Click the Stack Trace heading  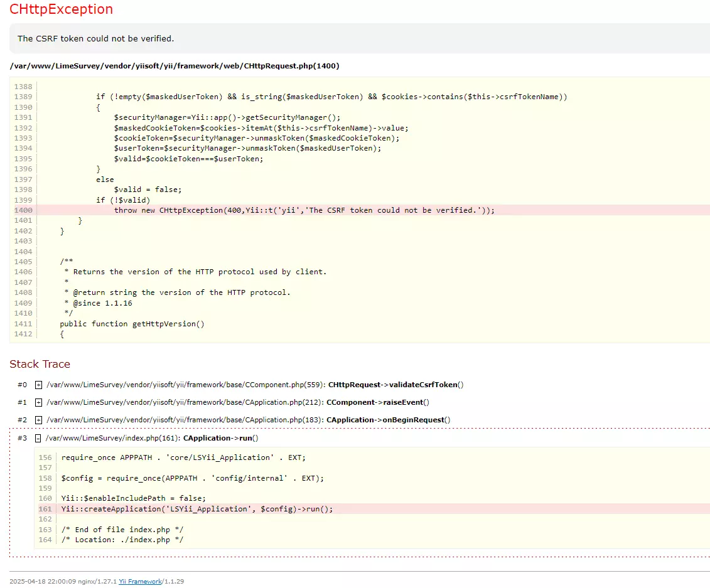click(x=40, y=365)
